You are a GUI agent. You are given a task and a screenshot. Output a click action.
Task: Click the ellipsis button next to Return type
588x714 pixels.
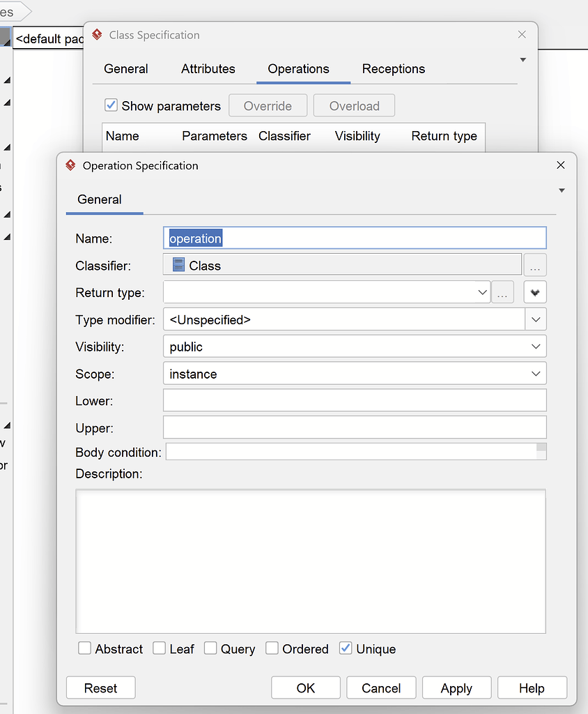pyautogui.click(x=503, y=292)
